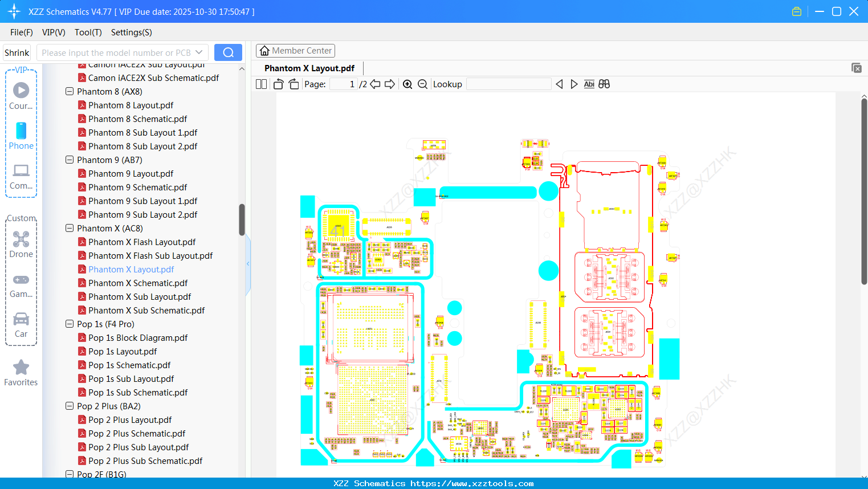Rotate the page clockwise
Viewport: 868px width, 489px height.
pyautogui.click(x=293, y=84)
